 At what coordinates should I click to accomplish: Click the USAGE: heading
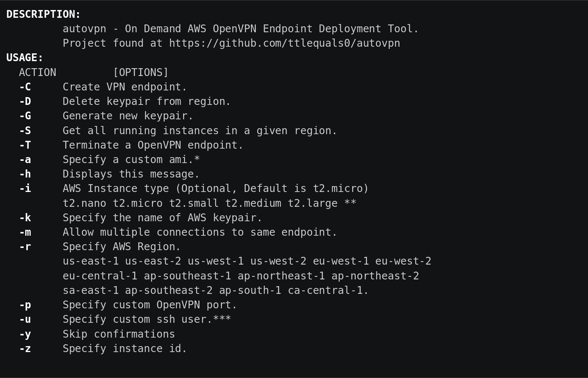(25, 58)
